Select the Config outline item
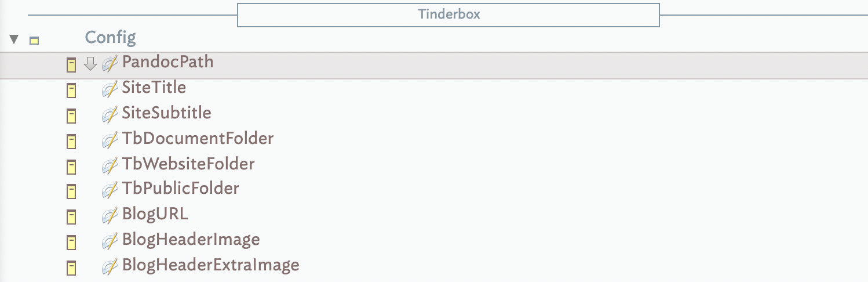Screen dimensions: 868x282 click(110, 38)
